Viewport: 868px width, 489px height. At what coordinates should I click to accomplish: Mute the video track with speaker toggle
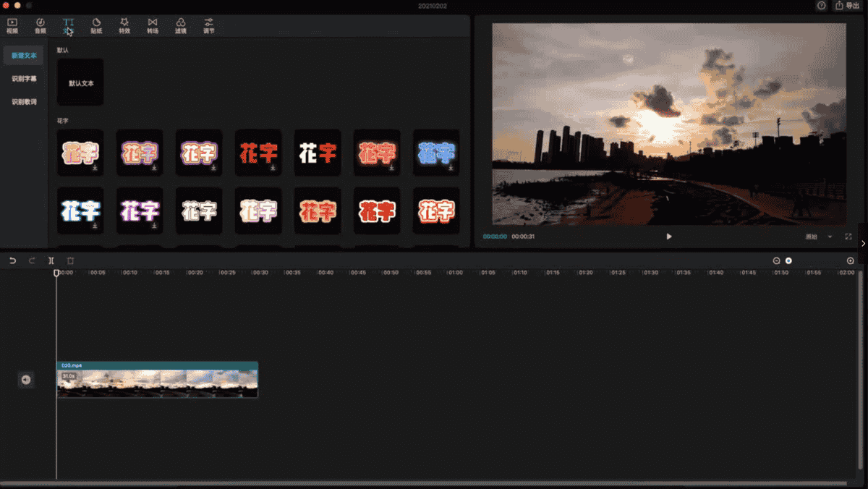point(26,380)
